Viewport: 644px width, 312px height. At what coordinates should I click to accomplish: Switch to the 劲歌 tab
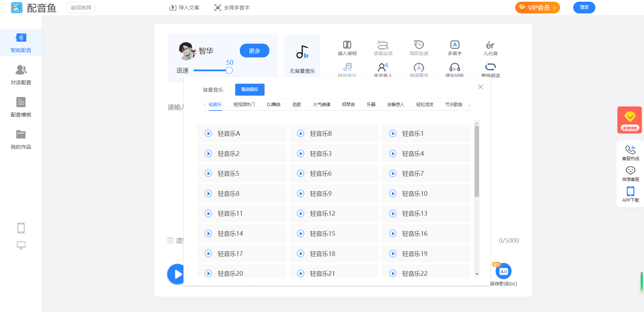[297, 104]
